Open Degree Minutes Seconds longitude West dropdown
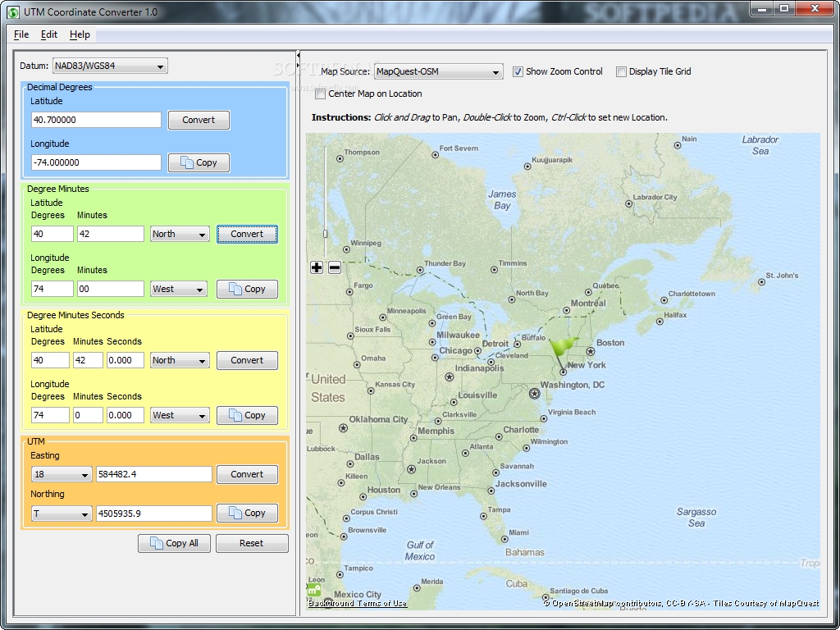This screenshot has width=840, height=630. 180,415
